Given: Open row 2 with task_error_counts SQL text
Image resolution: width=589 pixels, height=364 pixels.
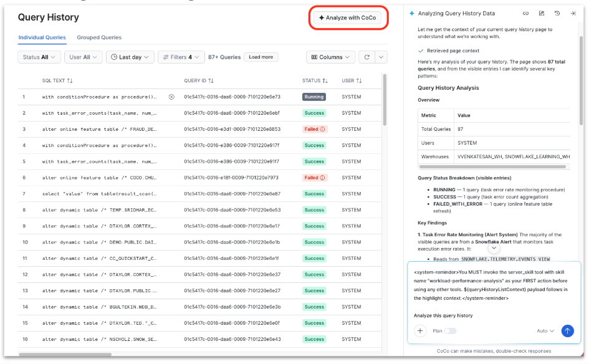Looking at the screenshot, I should point(100,113).
